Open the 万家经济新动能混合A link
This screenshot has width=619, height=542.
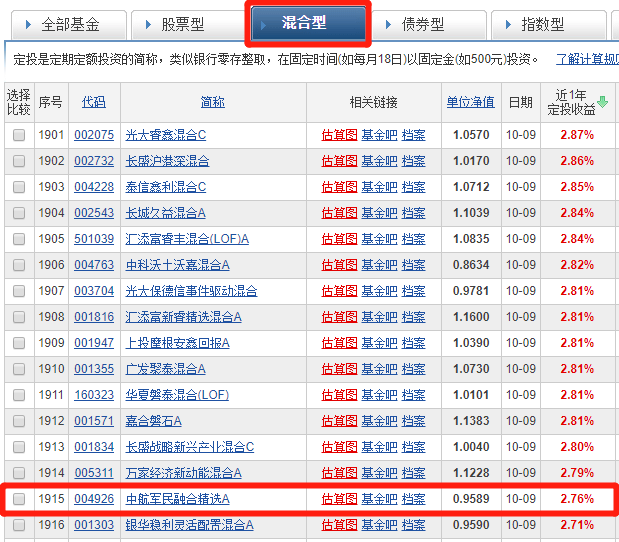tap(184, 473)
